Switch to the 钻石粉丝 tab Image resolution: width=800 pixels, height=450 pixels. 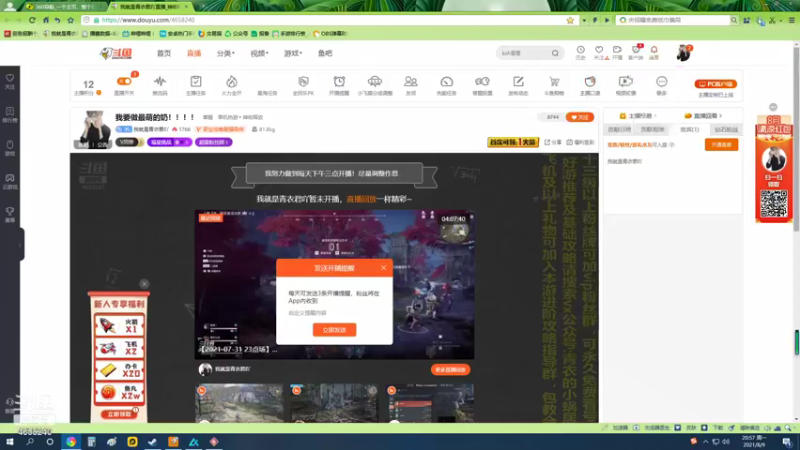pos(726,130)
